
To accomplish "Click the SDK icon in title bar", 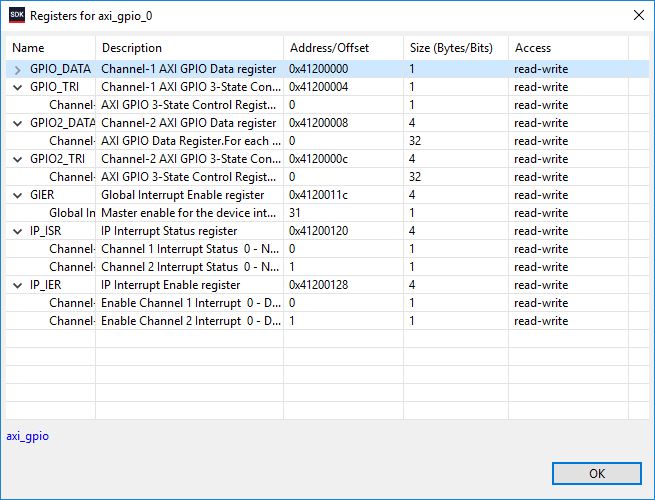I will click(x=16, y=16).
